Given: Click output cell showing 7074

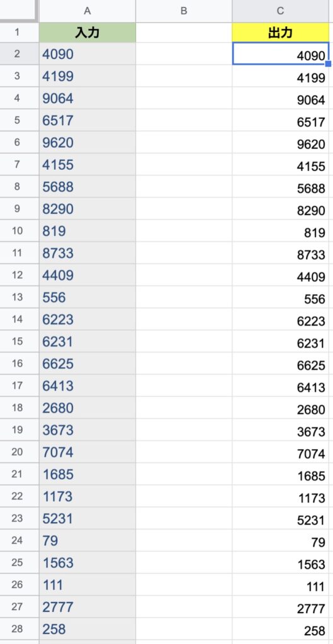Looking at the screenshot, I should point(280,452).
